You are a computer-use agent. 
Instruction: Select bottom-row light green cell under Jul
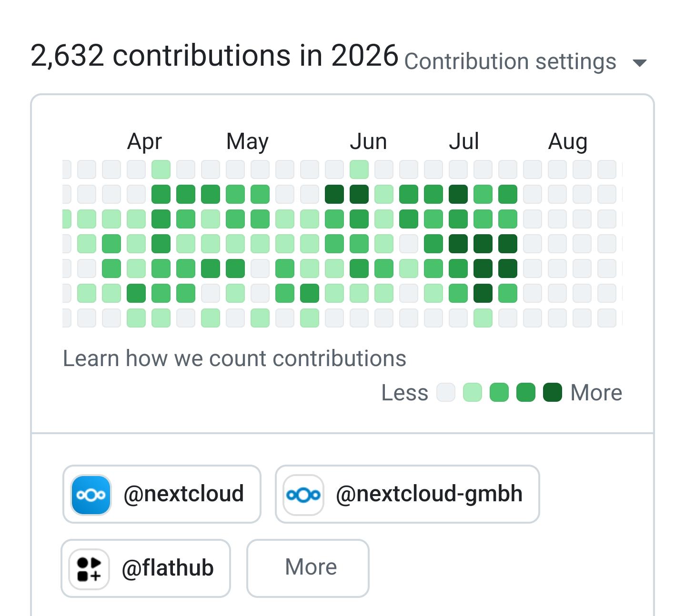tap(483, 318)
